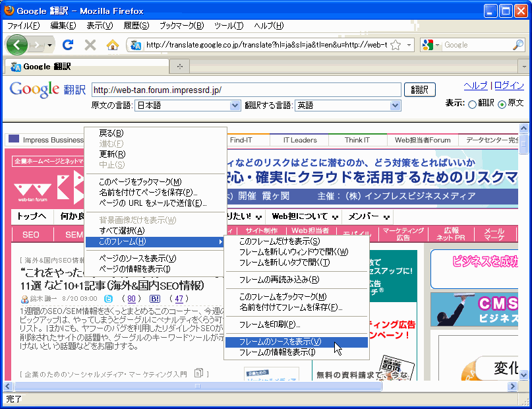Click the translate URL input field
Viewport: 532px width, 409px height.
pos(246,90)
